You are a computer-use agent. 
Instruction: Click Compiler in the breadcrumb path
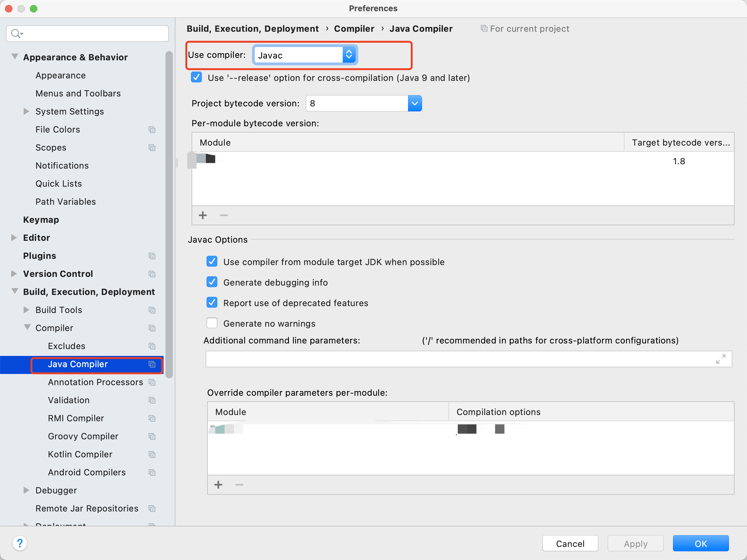point(354,29)
